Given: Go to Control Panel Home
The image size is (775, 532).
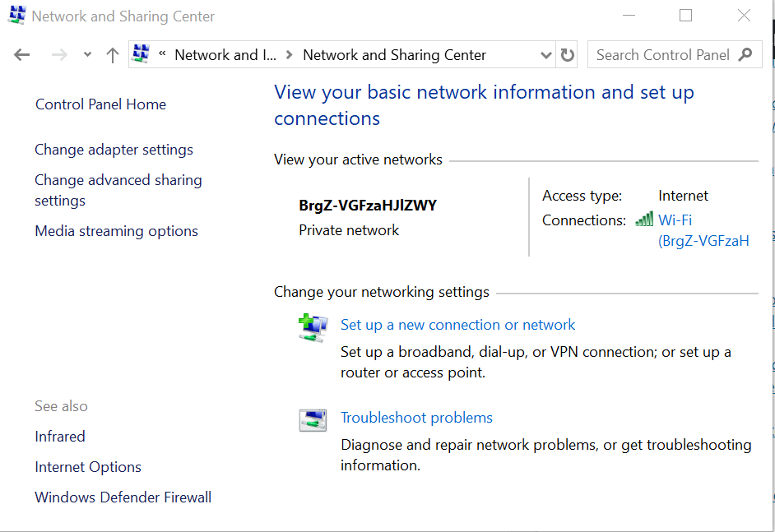Looking at the screenshot, I should pyautogui.click(x=100, y=104).
